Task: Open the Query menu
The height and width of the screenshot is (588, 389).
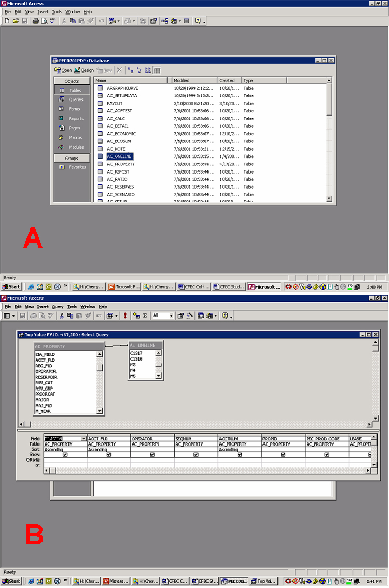Action: 58,307
